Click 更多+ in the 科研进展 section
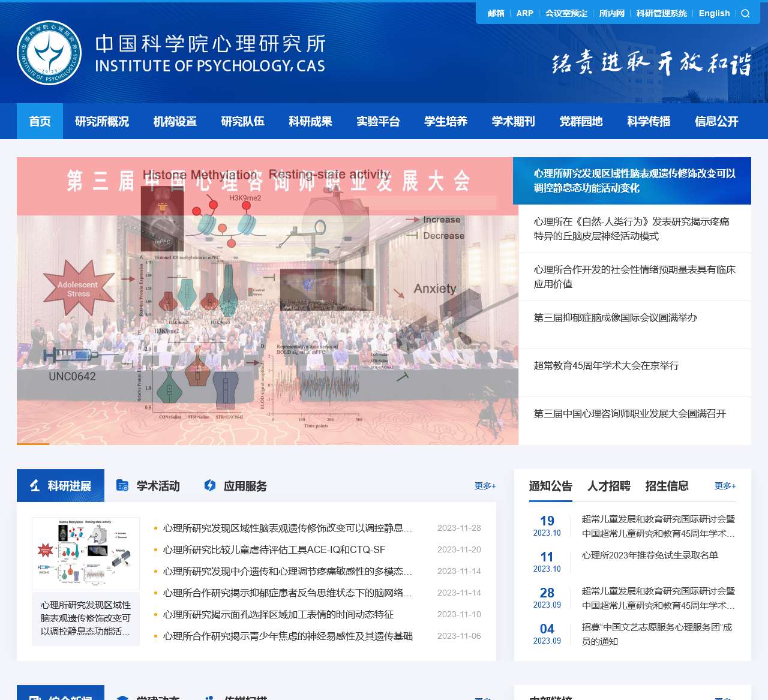Screen dimensions: 768x700 (x=485, y=486)
